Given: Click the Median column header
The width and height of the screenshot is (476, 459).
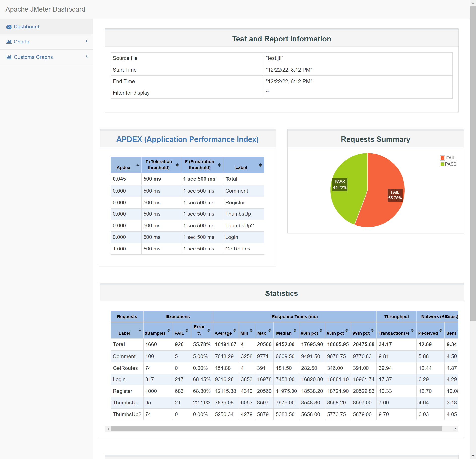Looking at the screenshot, I should [286, 330].
